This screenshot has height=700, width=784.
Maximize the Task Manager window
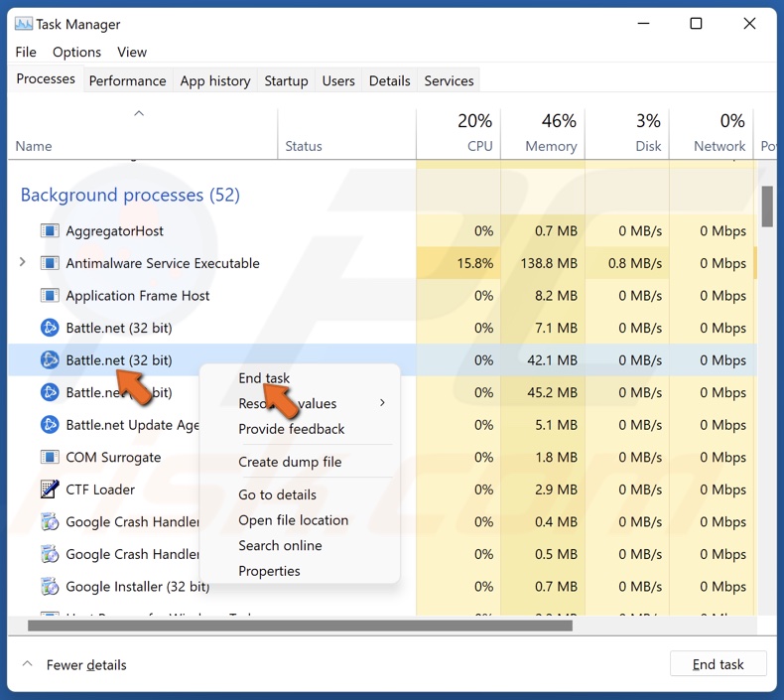point(696,24)
